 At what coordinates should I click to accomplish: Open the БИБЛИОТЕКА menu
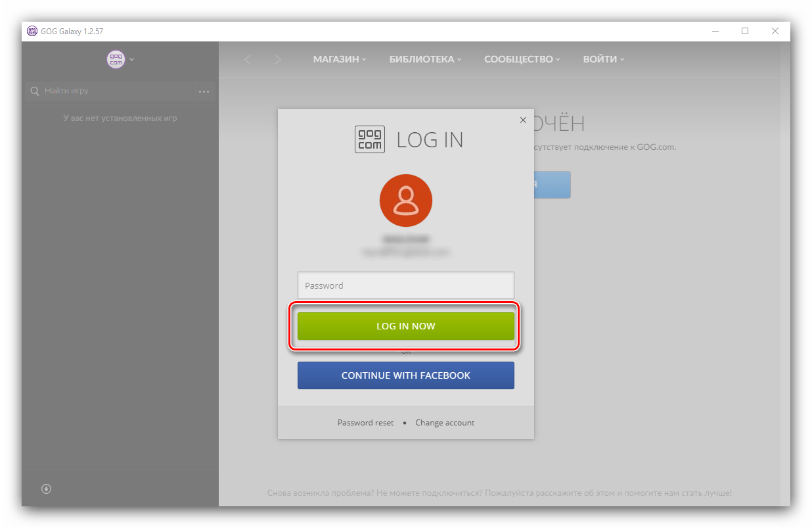tap(425, 59)
